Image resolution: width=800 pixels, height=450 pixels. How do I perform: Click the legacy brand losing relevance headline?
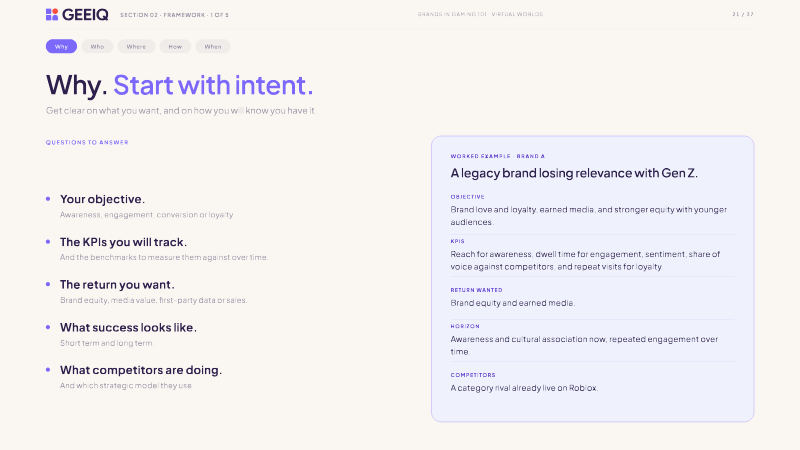[x=574, y=173]
